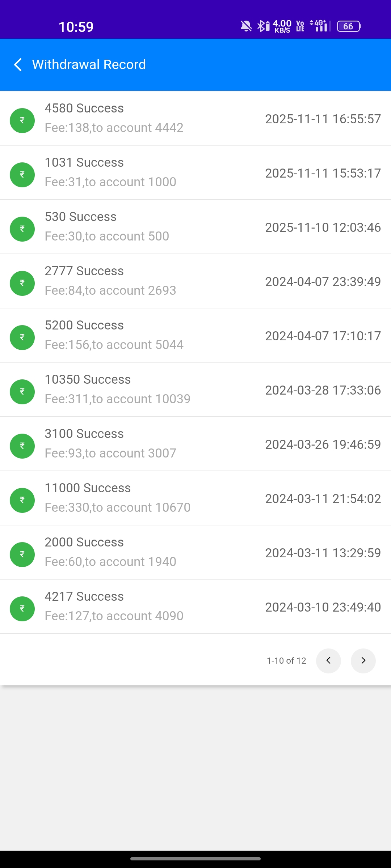Tap the rupee icon for 1031 withdrawal

coord(22,175)
